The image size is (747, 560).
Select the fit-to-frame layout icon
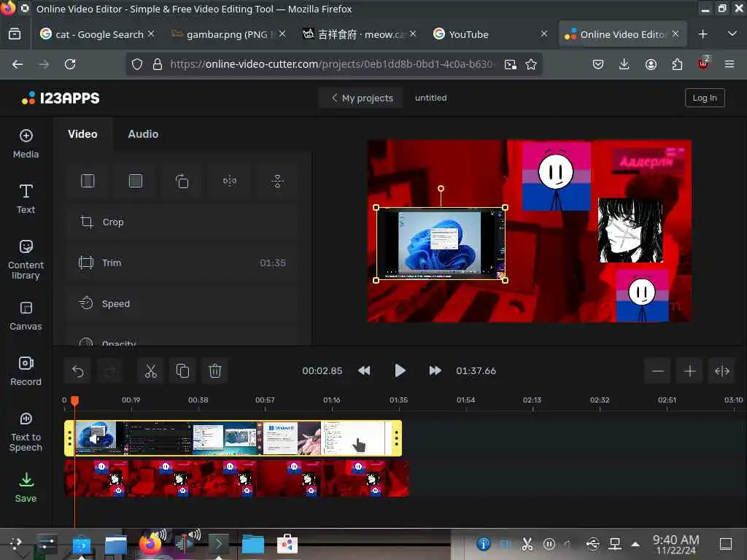pyautogui.click(x=88, y=181)
